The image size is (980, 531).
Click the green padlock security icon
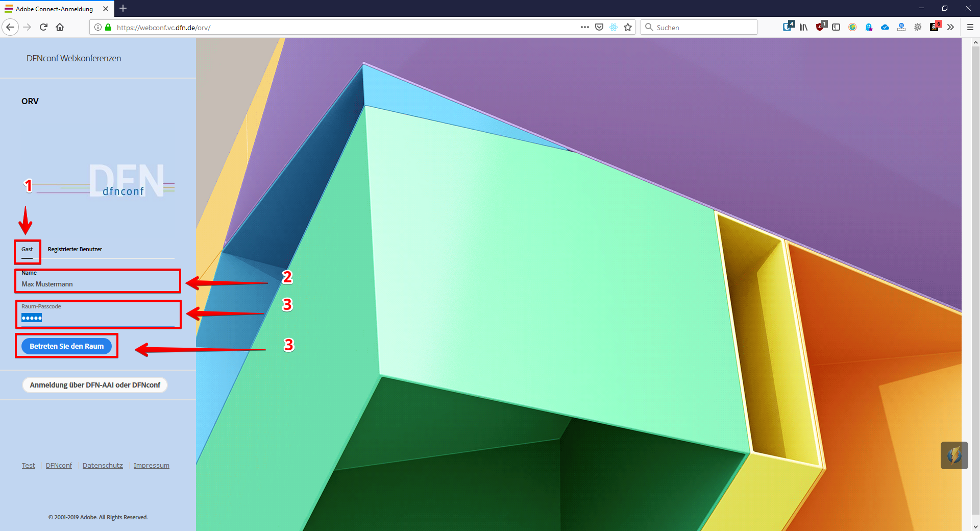108,27
